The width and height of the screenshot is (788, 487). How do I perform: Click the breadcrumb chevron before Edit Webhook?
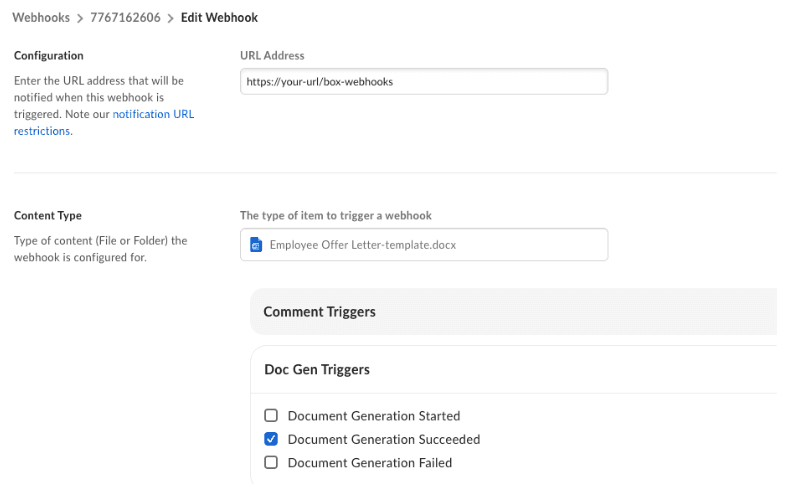pyautogui.click(x=170, y=19)
